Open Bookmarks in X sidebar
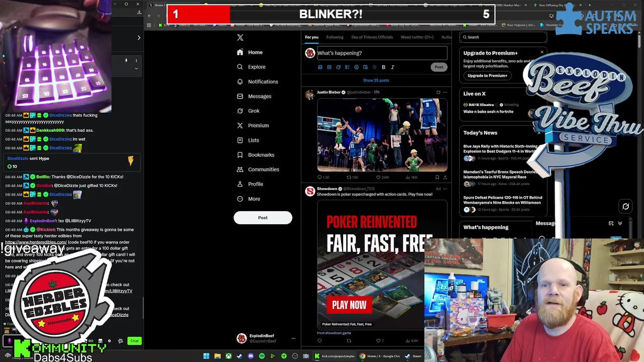Viewport: 644px width, 362px height. (x=256, y=155)
